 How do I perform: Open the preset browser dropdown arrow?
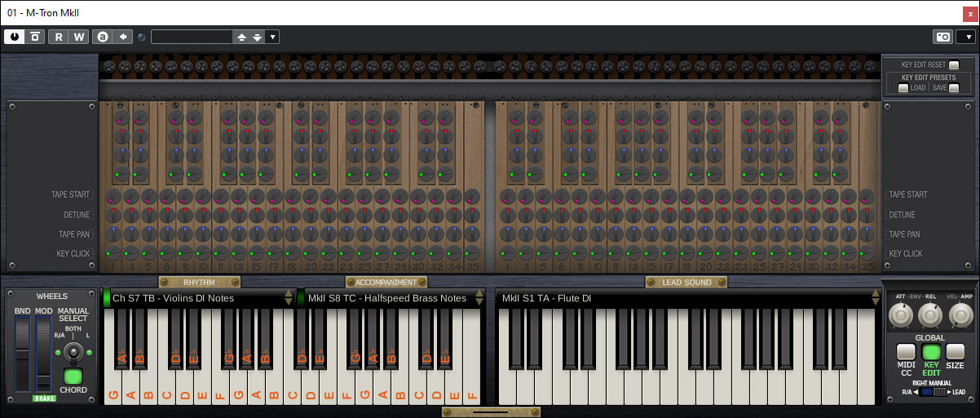272,37
